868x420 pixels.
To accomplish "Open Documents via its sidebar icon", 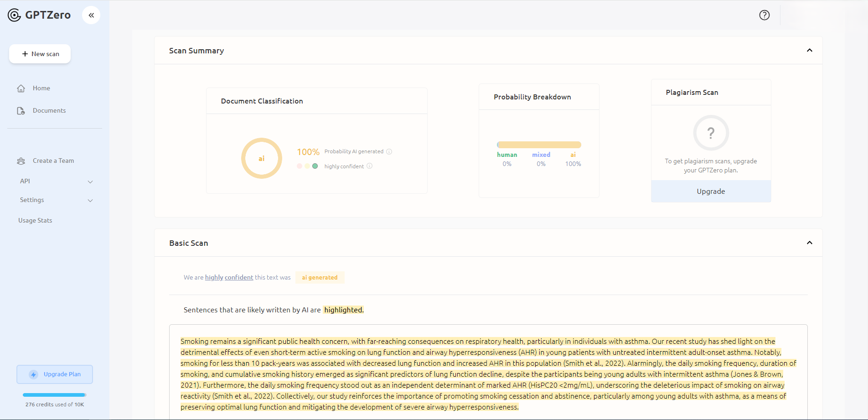I will click(x=21, y=110).
